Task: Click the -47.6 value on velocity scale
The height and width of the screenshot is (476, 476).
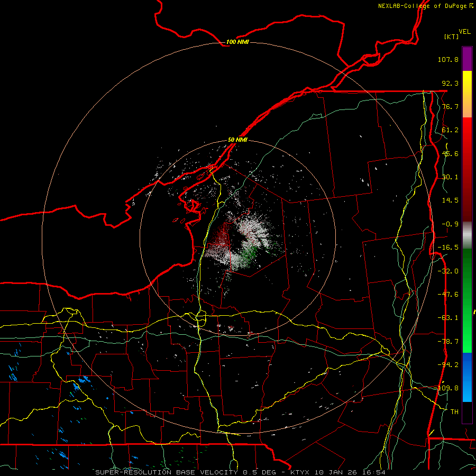Action: coord(448,295)
